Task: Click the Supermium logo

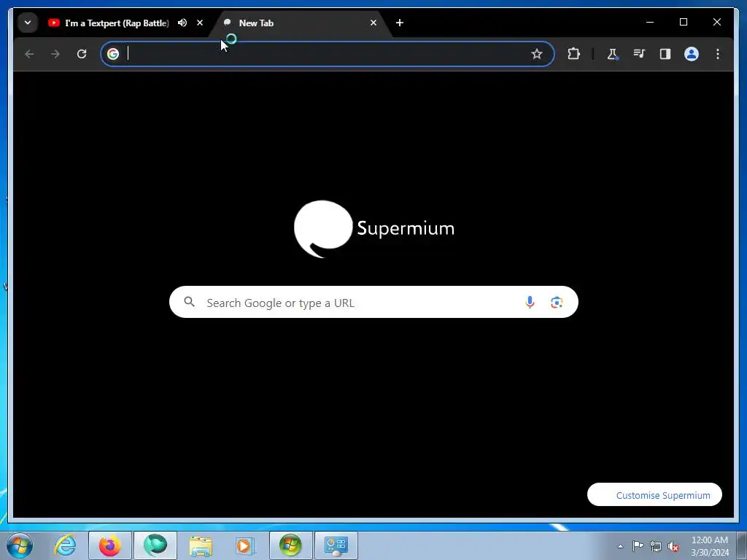Action: click(374, 229)
